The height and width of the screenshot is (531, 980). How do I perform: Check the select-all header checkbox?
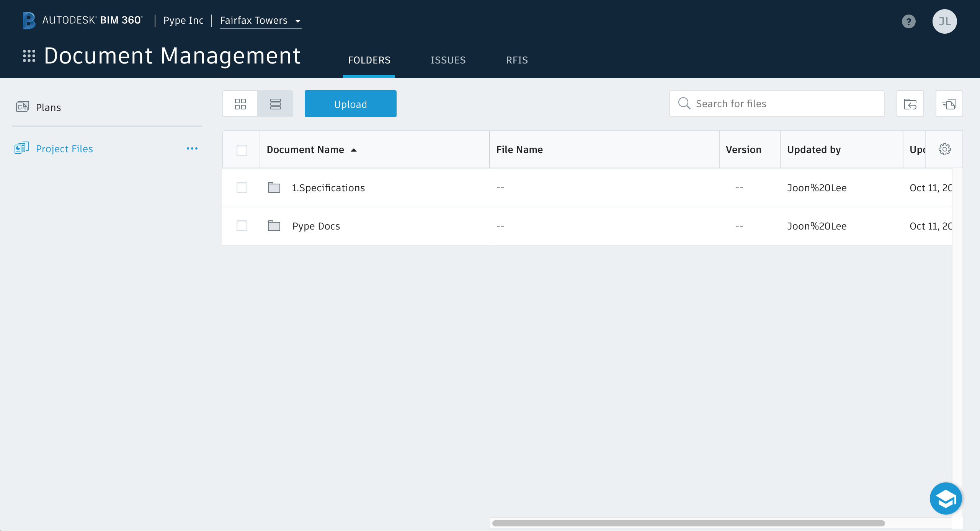pos(242,150)
